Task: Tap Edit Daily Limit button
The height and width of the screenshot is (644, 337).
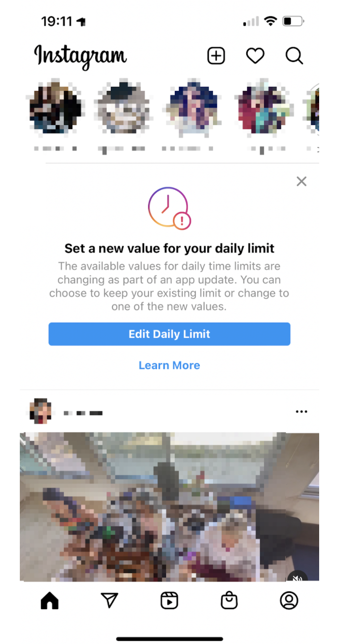Action: (169, 334)
